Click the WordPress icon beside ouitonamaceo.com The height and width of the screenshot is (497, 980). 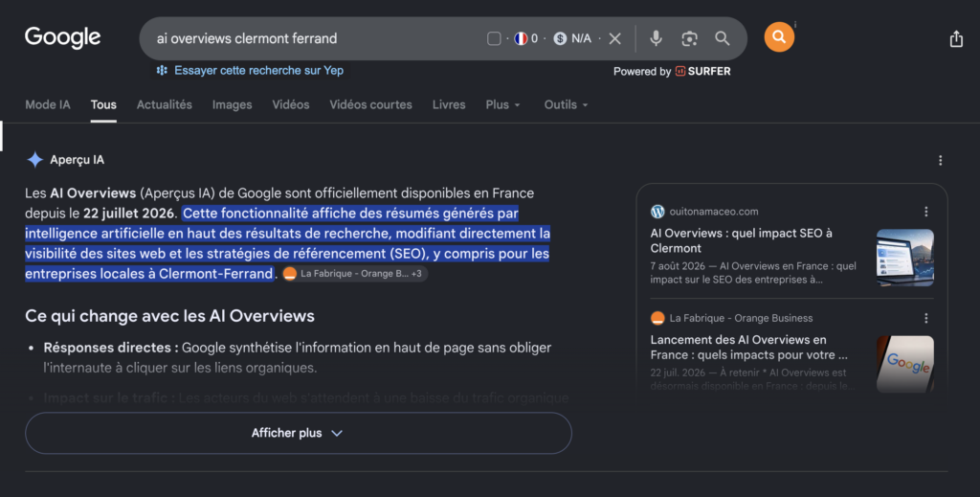tap(657, 212)
